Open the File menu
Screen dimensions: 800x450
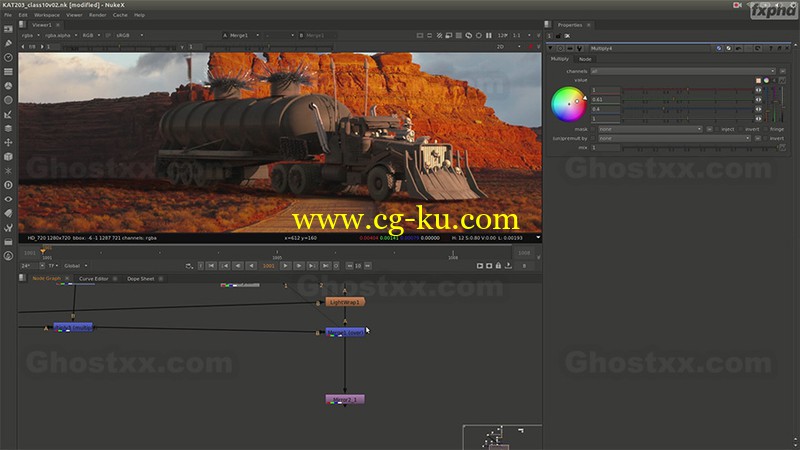(8, 15)
